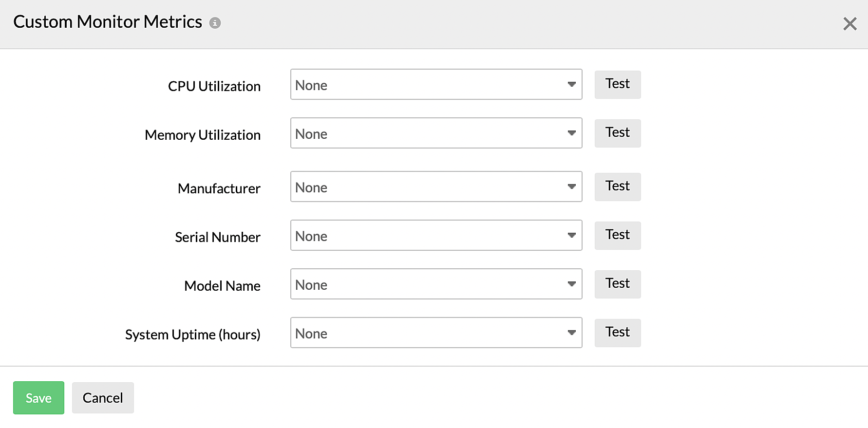
Task: Open the CPU Utilization dropdown
Action: (x=436, y=84)
